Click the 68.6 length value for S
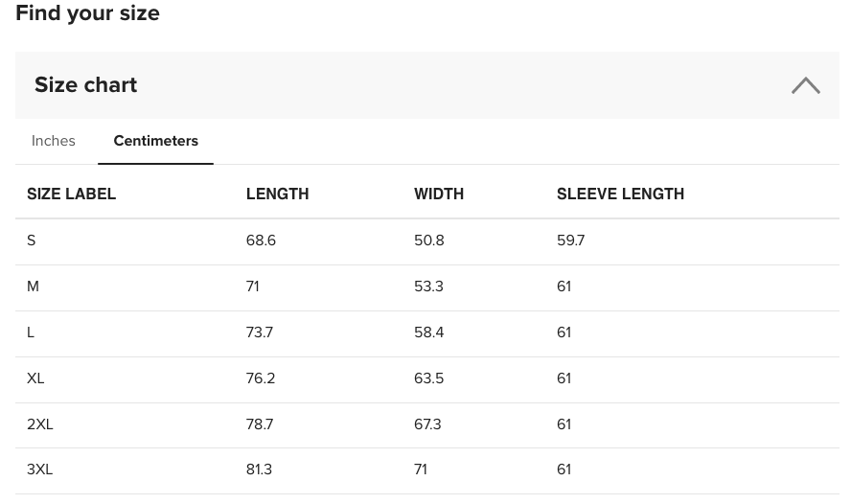This screenshot has height=504, width=851. [261, 241]
